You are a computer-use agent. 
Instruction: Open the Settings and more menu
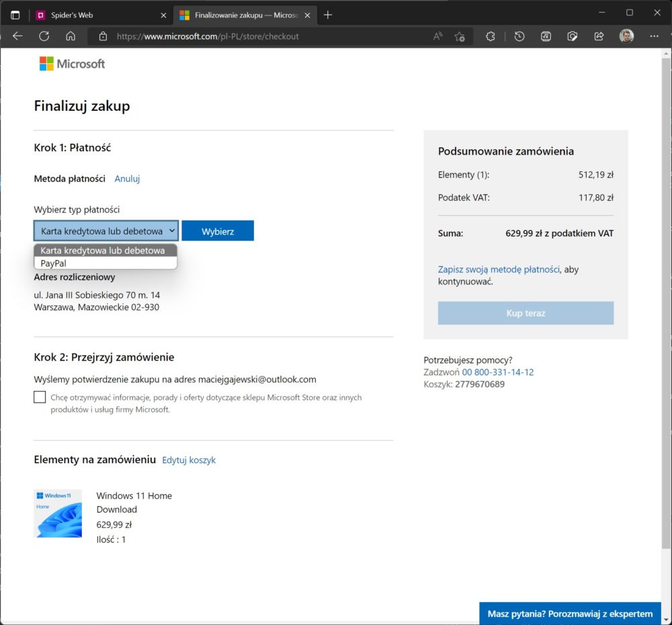point(654,36)
